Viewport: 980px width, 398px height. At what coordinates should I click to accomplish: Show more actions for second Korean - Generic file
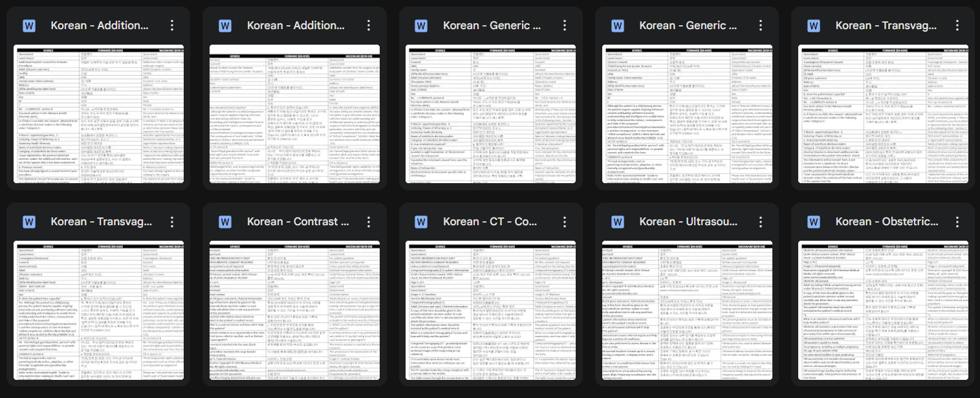click(760, 26)
